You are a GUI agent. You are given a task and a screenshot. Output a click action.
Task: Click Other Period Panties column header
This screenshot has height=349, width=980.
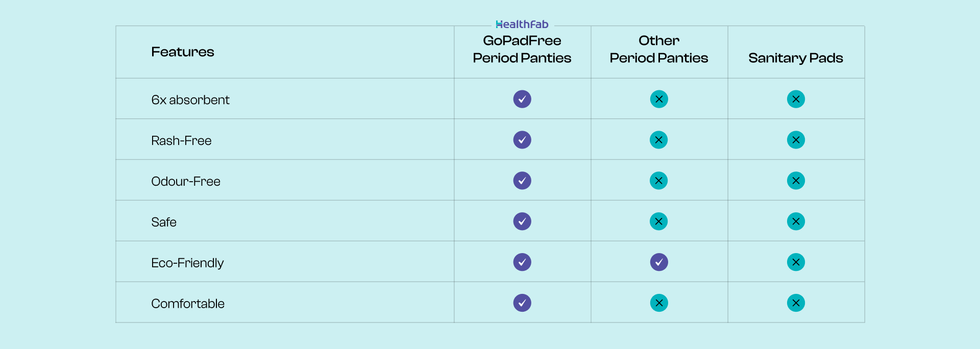pos(658,49)
